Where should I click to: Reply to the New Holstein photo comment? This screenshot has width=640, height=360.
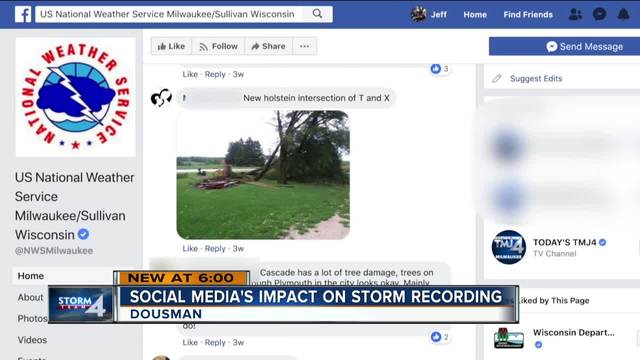coord(215,249)
